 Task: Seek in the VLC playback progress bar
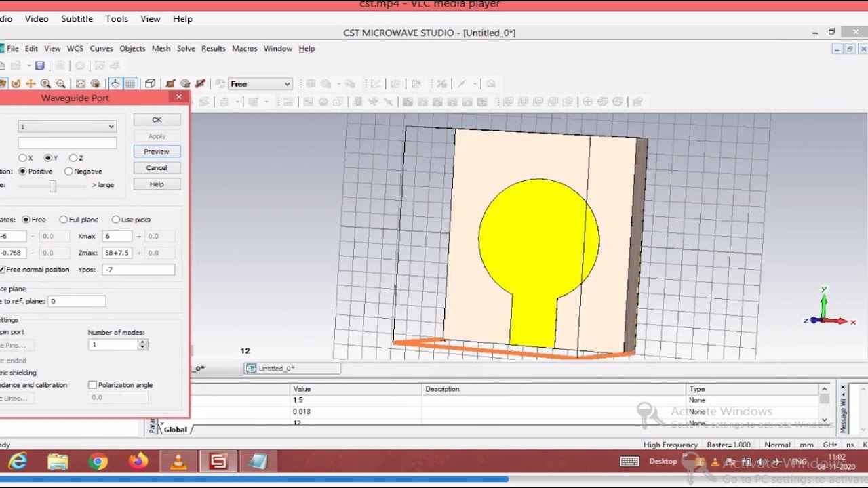434,479
